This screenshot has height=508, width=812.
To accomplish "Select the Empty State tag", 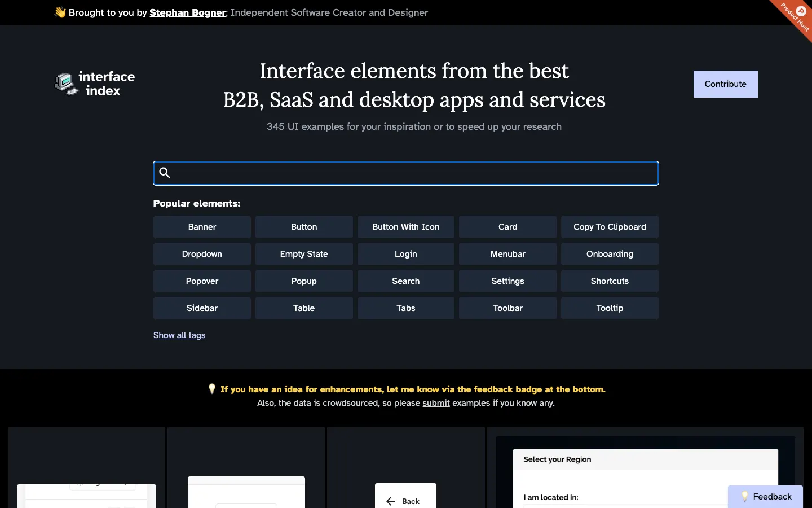I will tap(304, 254).
